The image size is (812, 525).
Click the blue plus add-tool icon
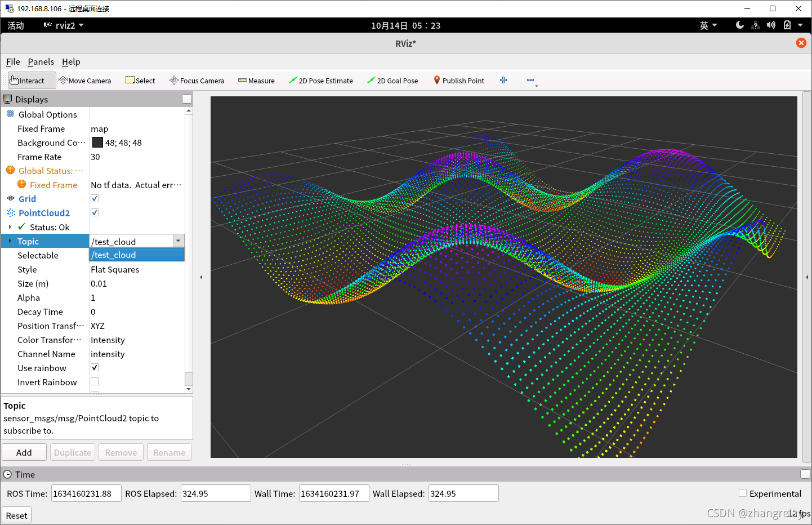(x=503, y=80)
